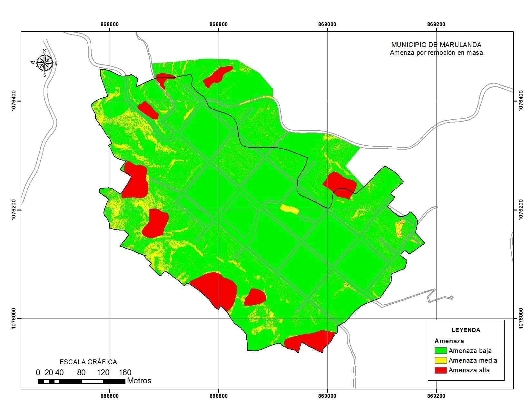Click right axis coordinate 1076200

click(521, 210)
